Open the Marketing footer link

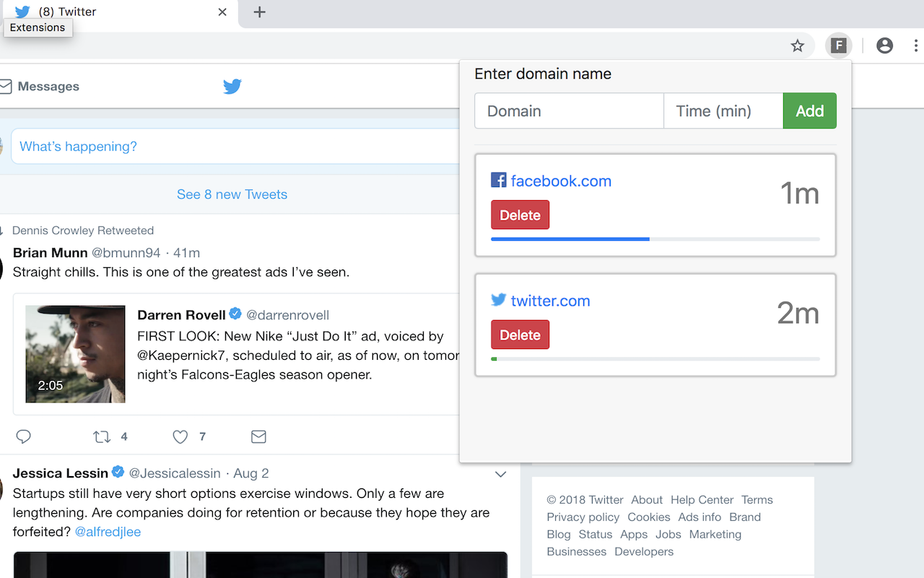[x=715, y=535]
